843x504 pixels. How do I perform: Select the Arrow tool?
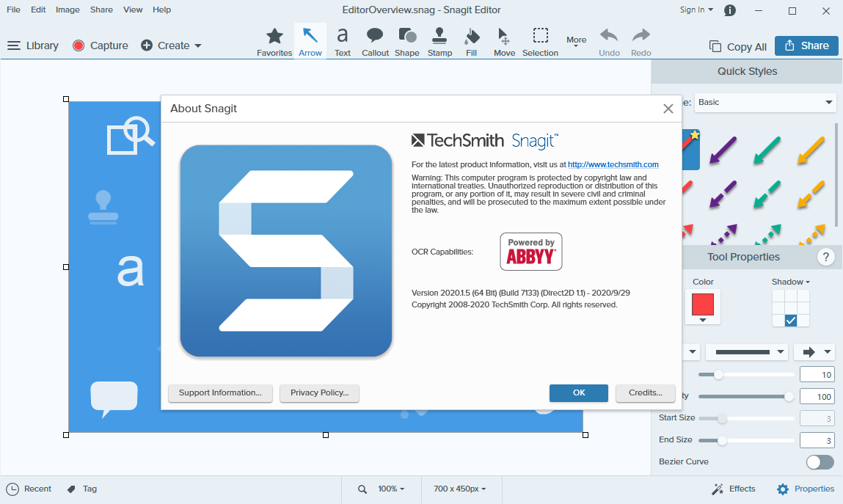(310, 40)
